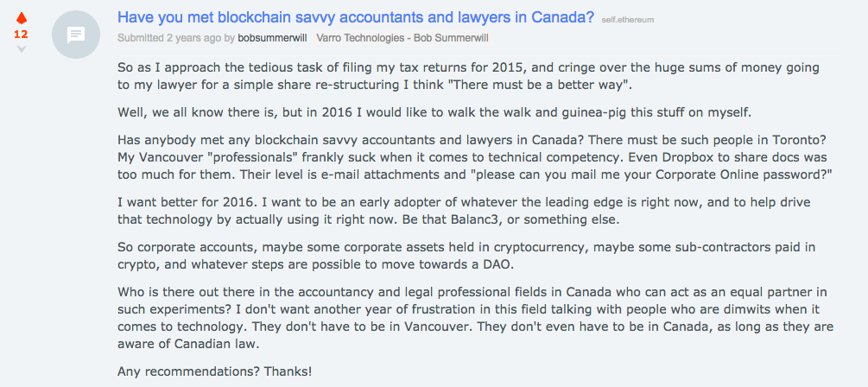Click the 'Submitted 2 years ago' timestamp
Screen dimensions: 868x387
(x=169, y=38)
